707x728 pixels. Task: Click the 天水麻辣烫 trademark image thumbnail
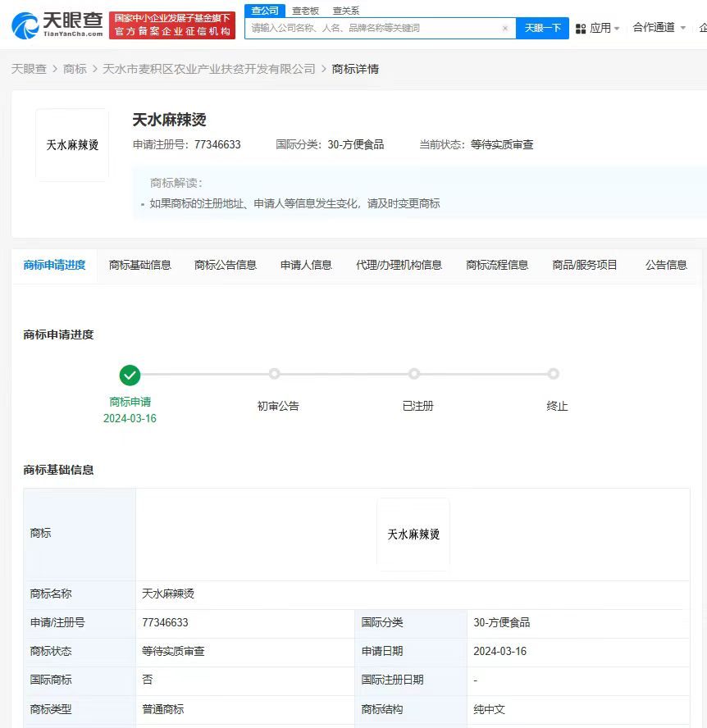[x=71, y=145]
